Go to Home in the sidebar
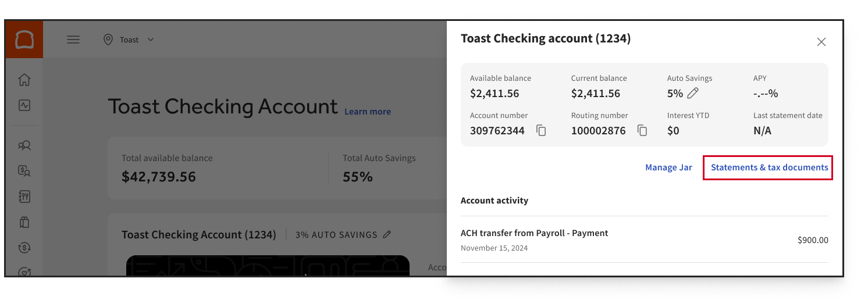This screenshot has height=307, width=868. point(24,80)
